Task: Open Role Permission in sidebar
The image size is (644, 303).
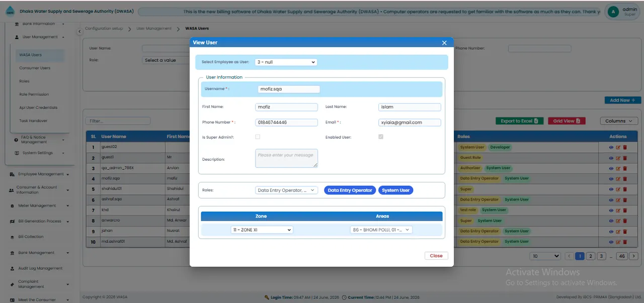Action: 34,94
